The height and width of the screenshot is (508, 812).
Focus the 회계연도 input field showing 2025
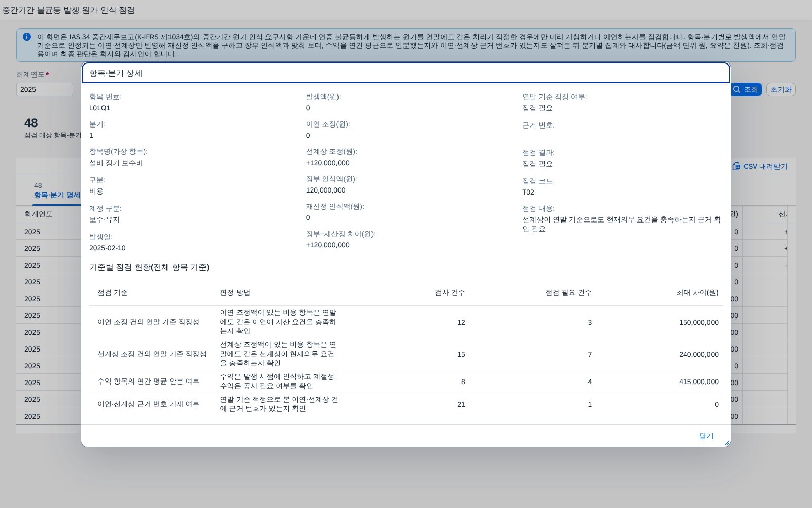[x=45, y=89]
